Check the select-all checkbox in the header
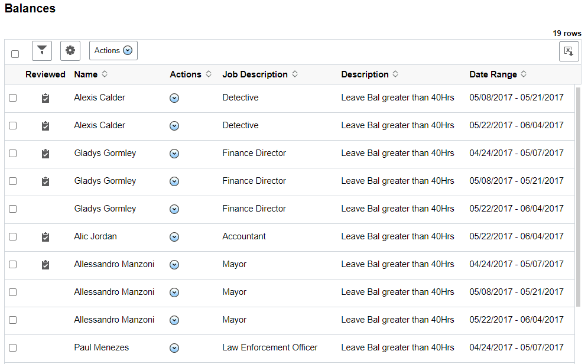The height and width of the screenshot is (364, 588). tap(15, 54)
